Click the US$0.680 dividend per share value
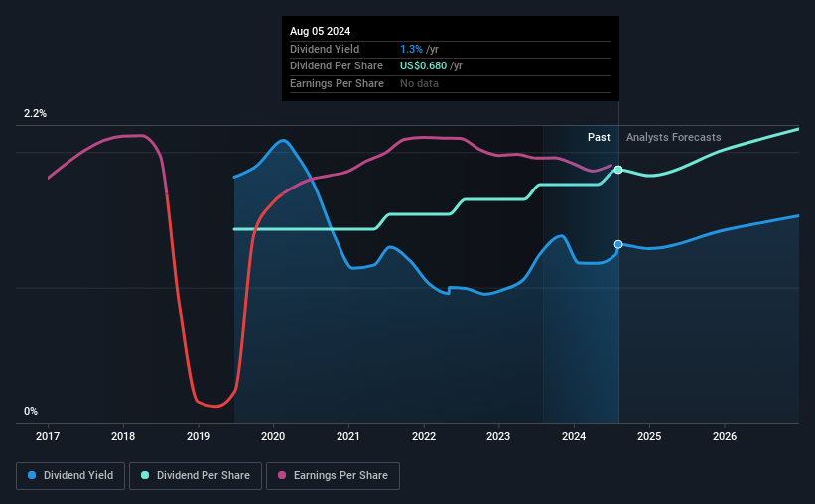815x504 pixels. [x=423, y=66]
